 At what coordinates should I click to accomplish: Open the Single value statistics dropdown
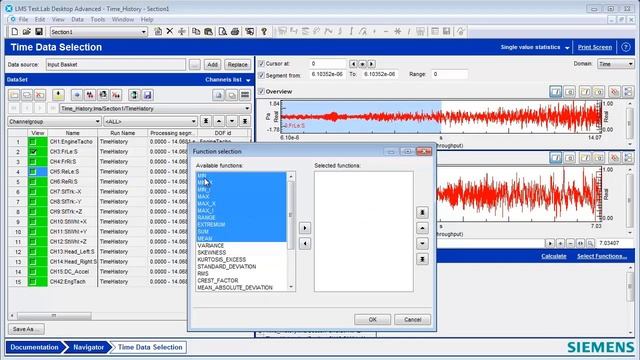click(x=567, y=48)
